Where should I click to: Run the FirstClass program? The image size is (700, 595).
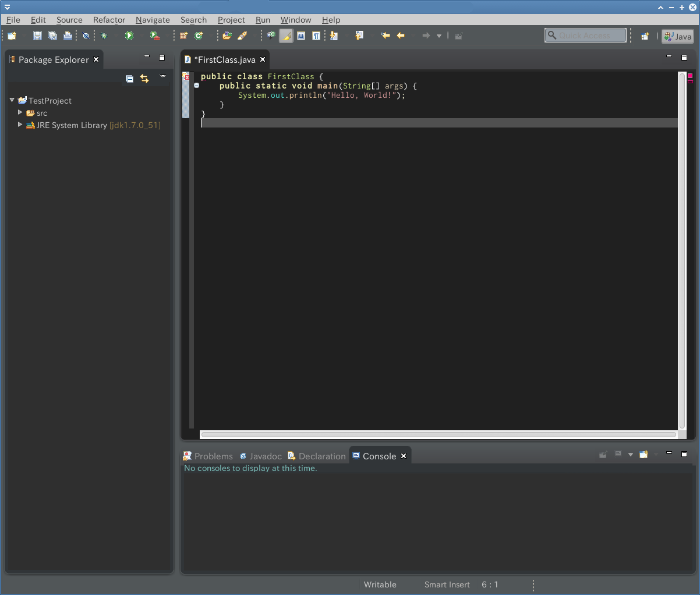coord(128,36)
